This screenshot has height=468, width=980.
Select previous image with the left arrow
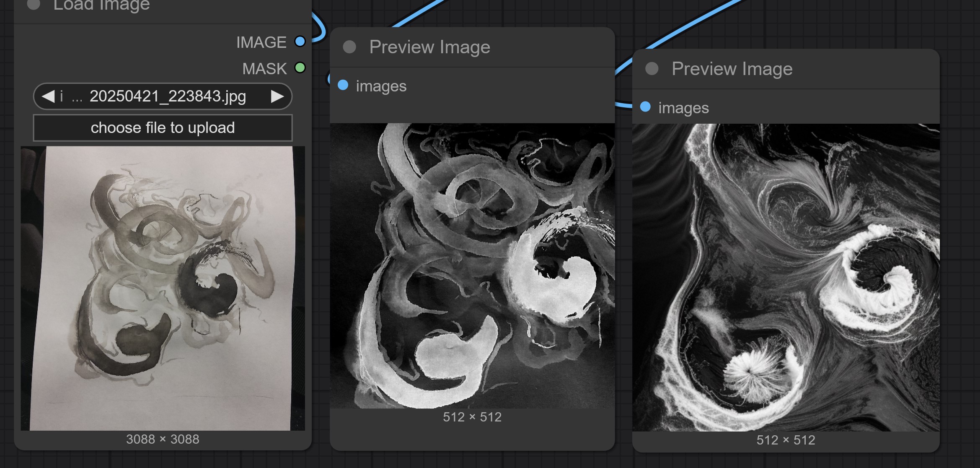(x=48, y=96)
